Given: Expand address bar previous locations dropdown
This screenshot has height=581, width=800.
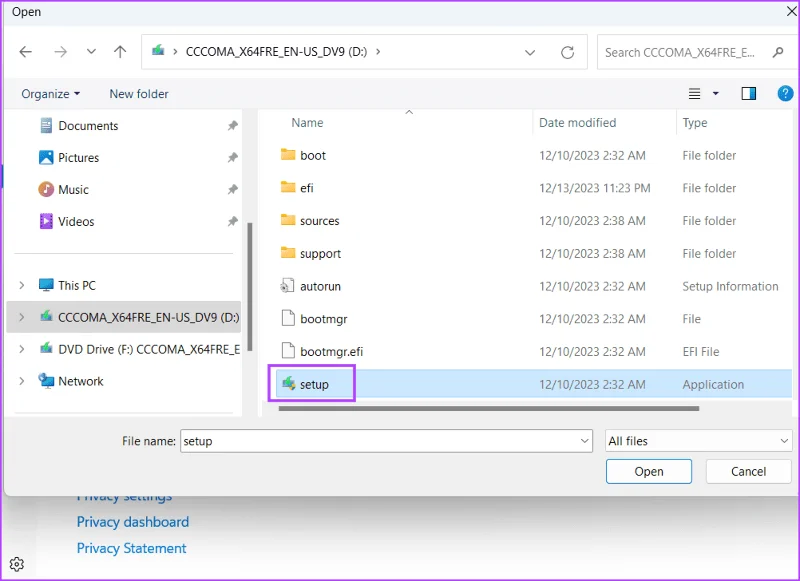Looking at the screenshot, I should (x=530, y=52).
